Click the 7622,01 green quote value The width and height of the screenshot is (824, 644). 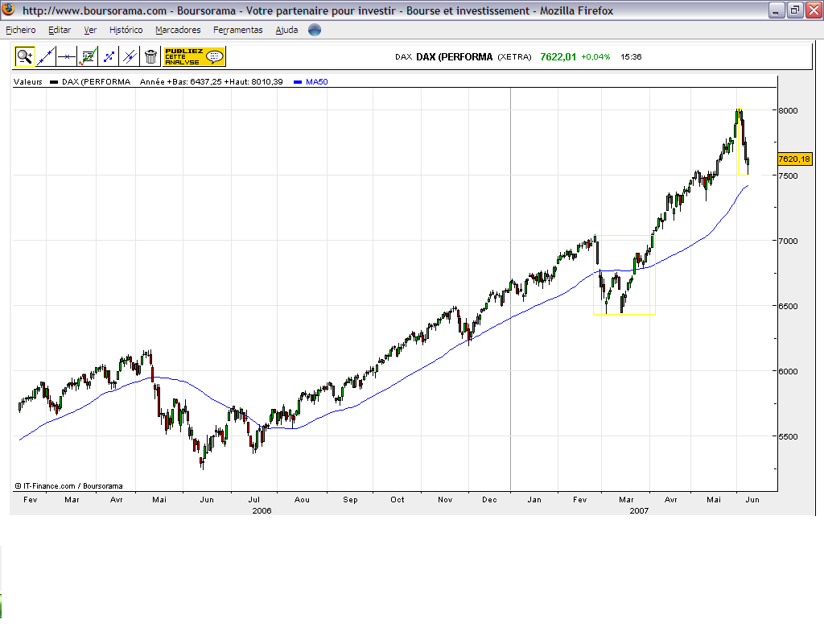click(x=558, y=57)
